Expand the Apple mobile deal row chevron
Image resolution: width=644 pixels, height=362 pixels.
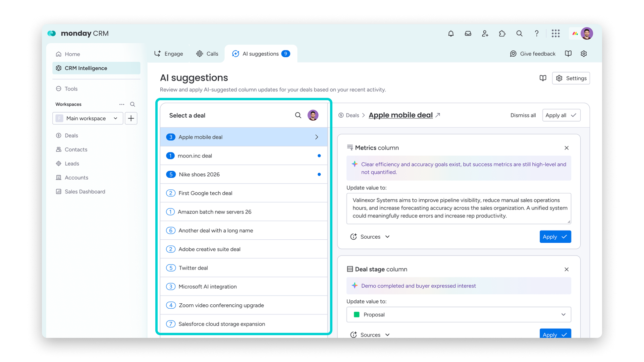[317, 137]
